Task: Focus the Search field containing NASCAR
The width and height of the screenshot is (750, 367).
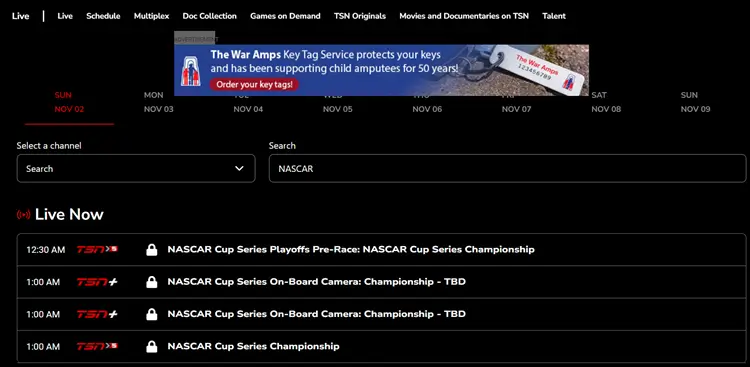Action: 507,168
